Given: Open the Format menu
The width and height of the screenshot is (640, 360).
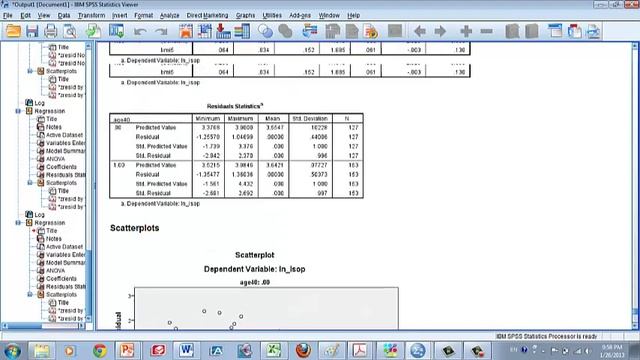Looking at the screenshot, I should (144, 16).
